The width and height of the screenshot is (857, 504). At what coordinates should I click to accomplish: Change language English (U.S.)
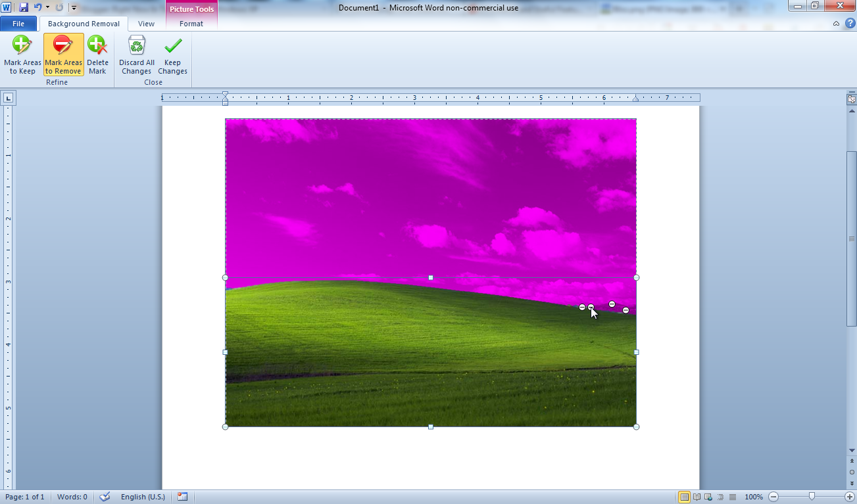143,497
